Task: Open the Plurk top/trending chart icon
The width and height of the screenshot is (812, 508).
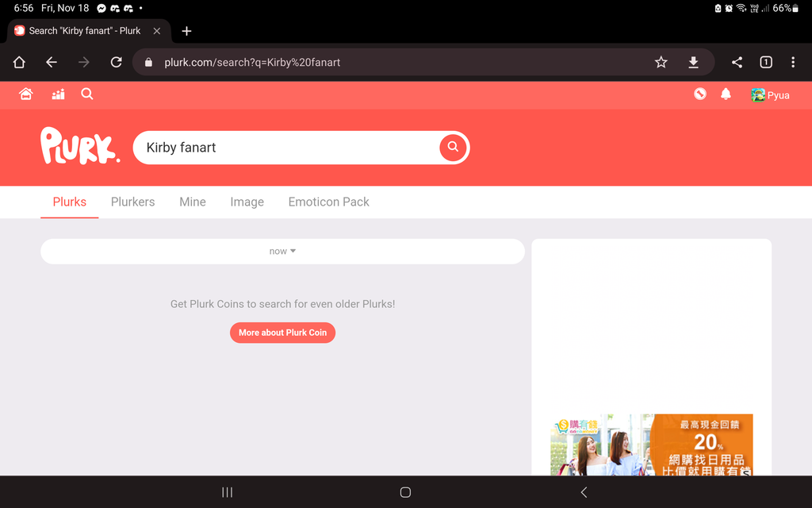Action: pos(58,94)
